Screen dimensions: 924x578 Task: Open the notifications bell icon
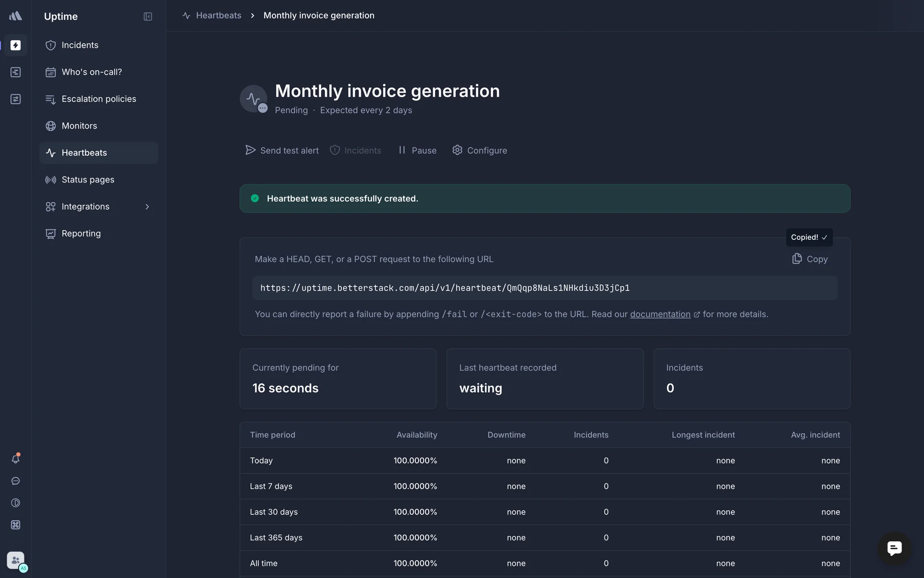(15, 459)
